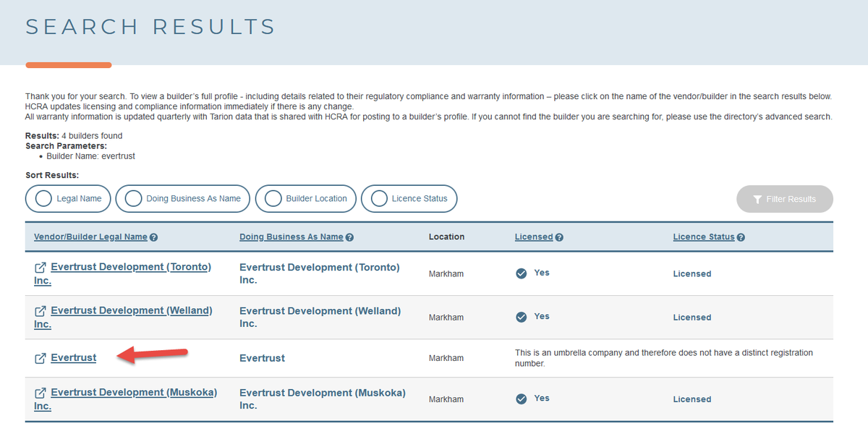
Task: Click the Location column header
Action: pos(446,237)
